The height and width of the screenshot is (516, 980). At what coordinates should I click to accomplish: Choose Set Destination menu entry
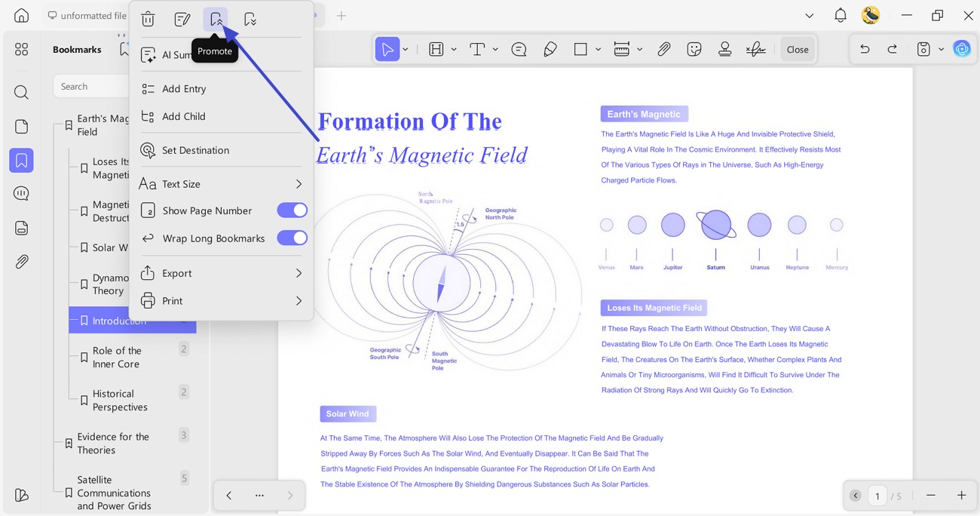(x=222, y=150)
